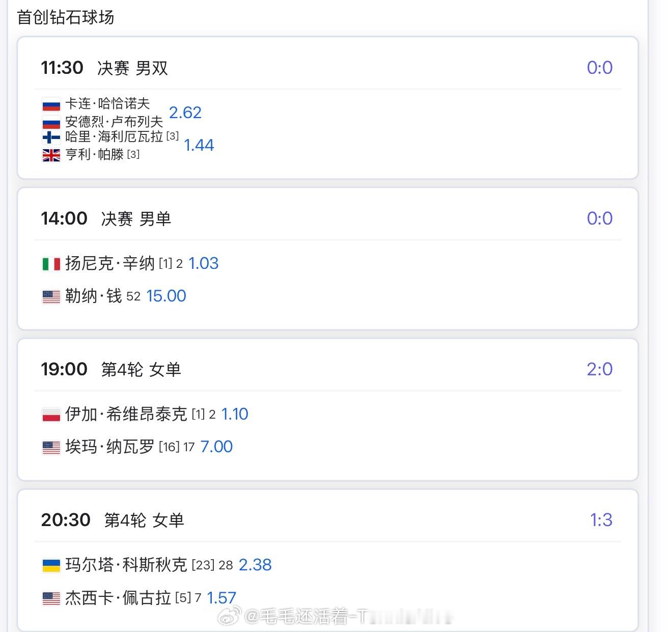Screen dimensions: 672x632
Task: Select odds 2.62 for Khachanov/Rublev
Action: tap(185, 112)
